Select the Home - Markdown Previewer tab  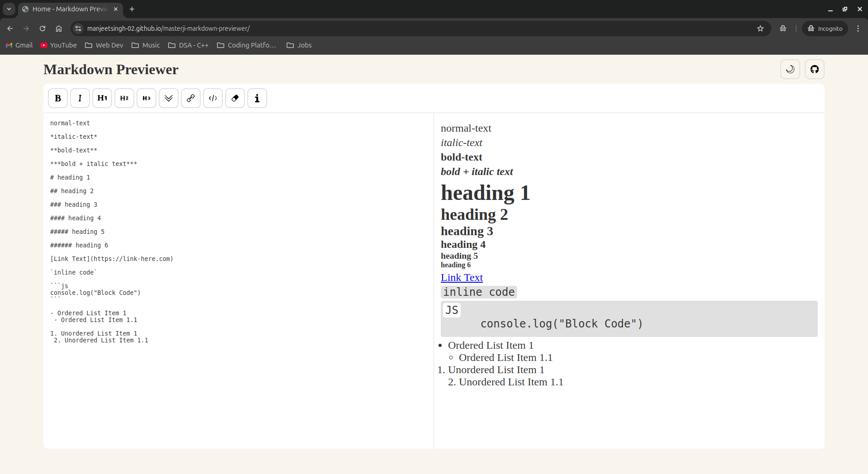tap(70, 9)
